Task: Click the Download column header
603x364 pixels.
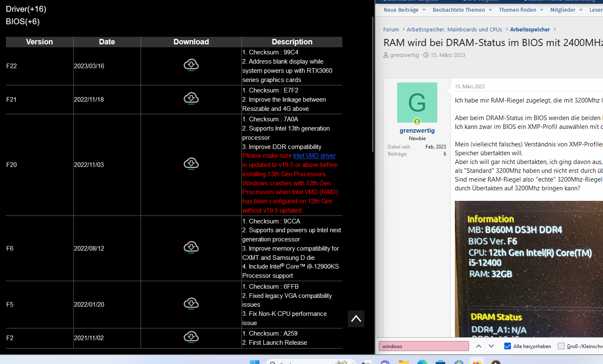Action: [191, 42]
